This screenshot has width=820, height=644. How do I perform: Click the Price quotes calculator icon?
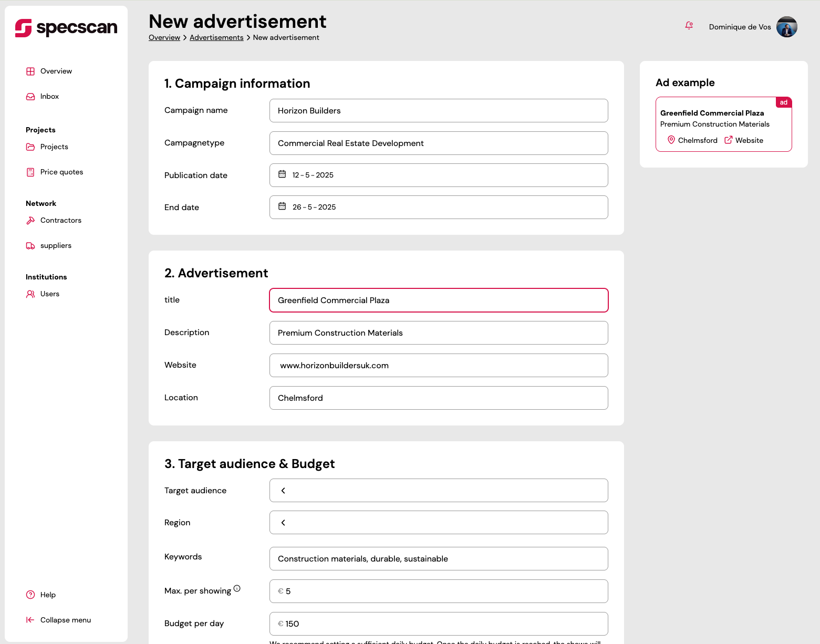click(30, 172)
